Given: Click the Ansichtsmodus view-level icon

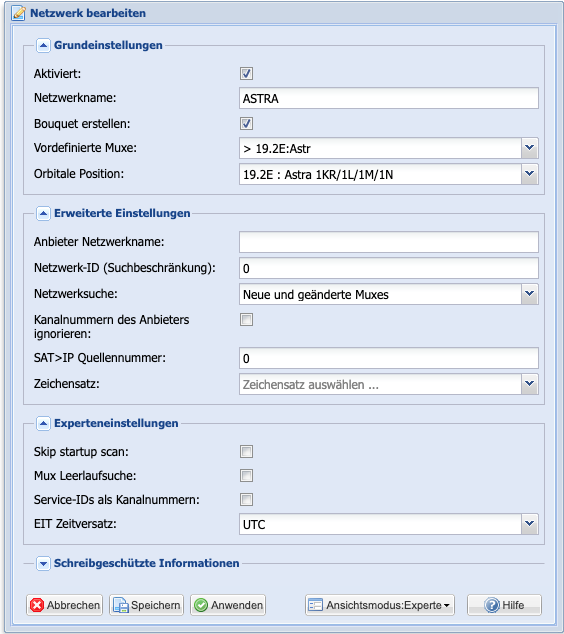Looking at the screenshot, I should (315, 605).
